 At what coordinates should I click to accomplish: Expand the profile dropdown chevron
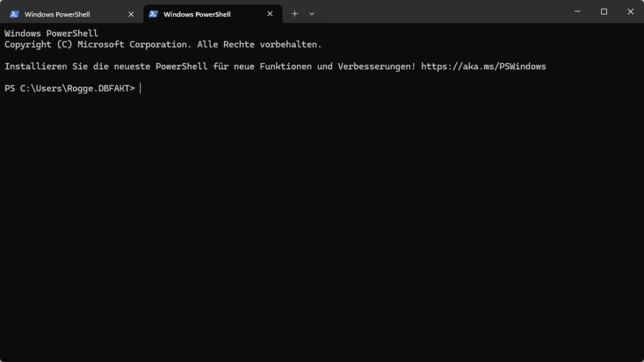[x=312, y=14]
